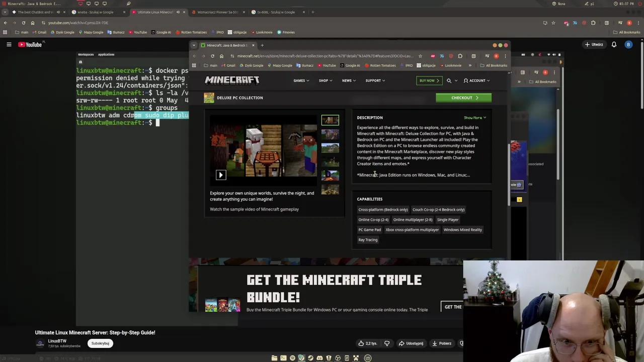Click the Subskrybuj button

tap(100, 343)
